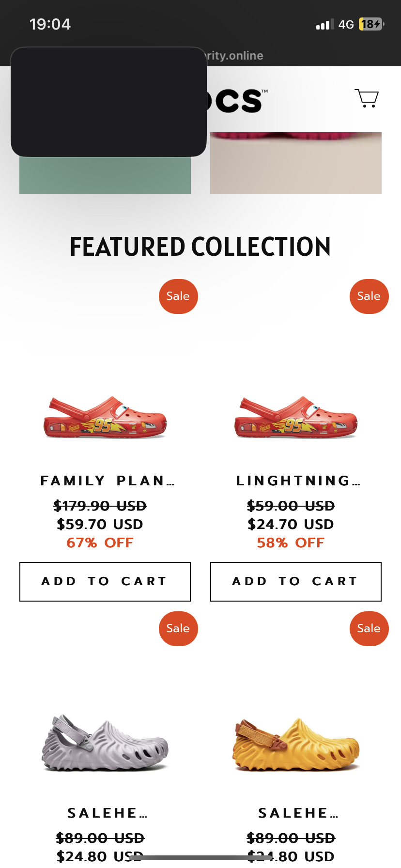The image size is (401, 868).
Task: Click Sale badge on Family Plan product
Action: pyautogui.click(x=178, y=296)
